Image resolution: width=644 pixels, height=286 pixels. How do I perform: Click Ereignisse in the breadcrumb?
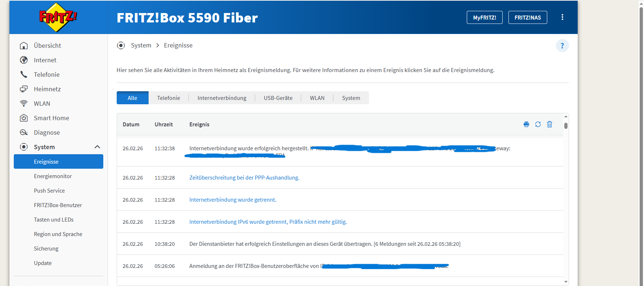click(178, 45)
